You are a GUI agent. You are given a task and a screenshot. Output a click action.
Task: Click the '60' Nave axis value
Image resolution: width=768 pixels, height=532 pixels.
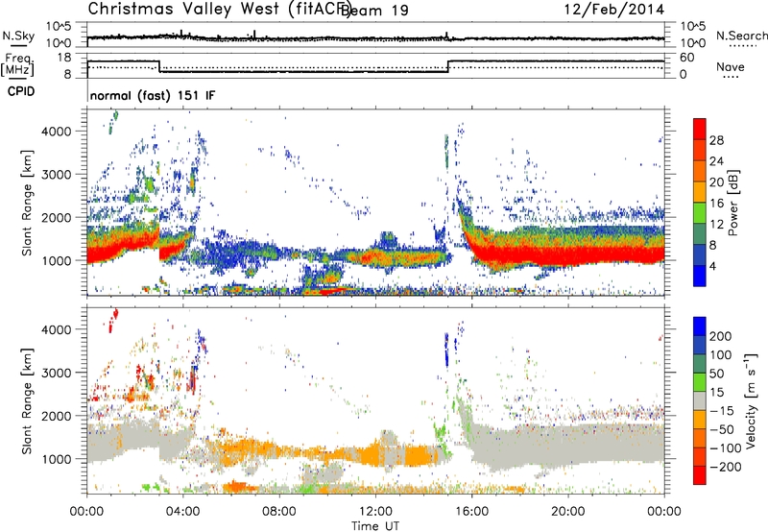(686, 58)
